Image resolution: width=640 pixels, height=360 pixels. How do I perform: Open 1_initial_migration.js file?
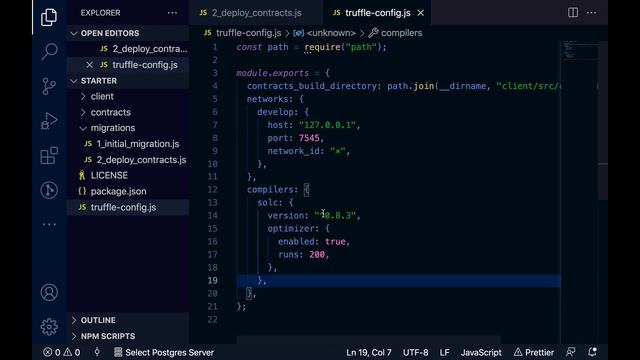[128, 144]
